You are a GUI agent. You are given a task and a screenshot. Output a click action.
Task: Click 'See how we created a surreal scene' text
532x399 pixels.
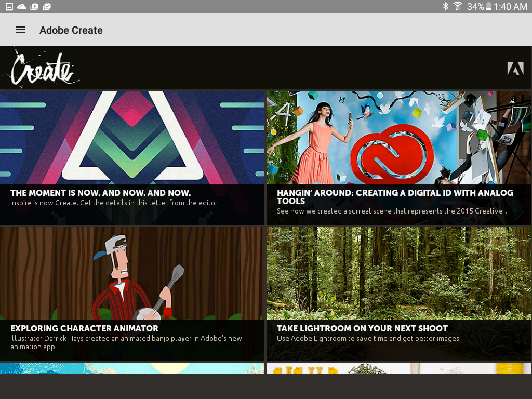[x=393, y=211]
